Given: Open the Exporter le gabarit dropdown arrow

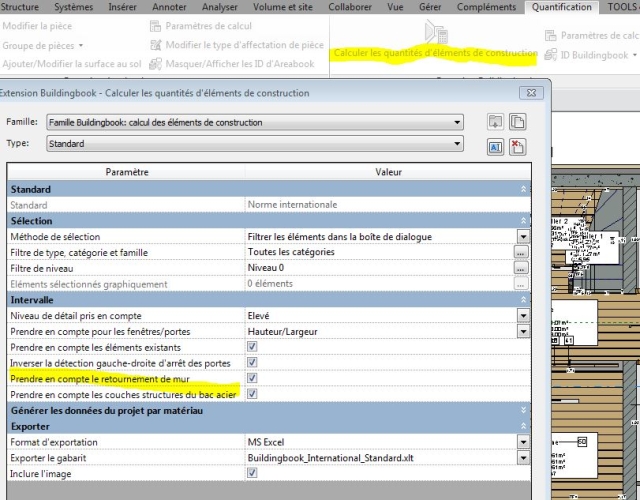Looking at the screenshot, I should (523, 458).
